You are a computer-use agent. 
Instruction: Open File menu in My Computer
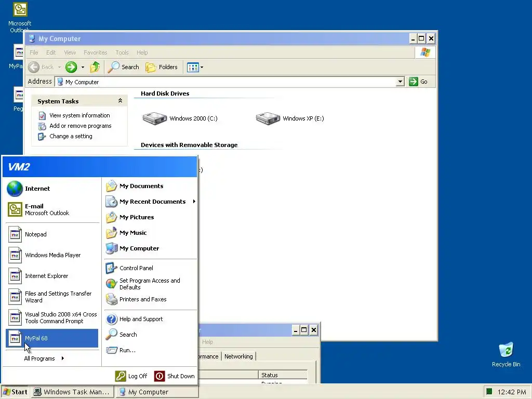pos(34,52)
